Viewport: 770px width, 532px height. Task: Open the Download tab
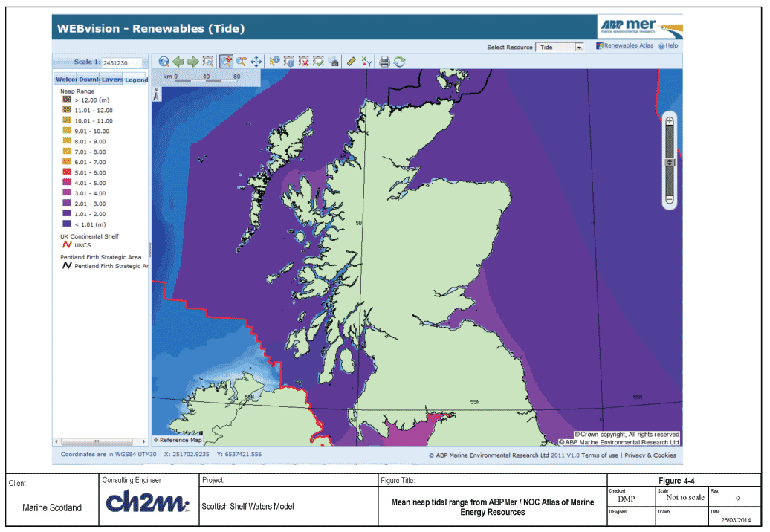(89, 79)
